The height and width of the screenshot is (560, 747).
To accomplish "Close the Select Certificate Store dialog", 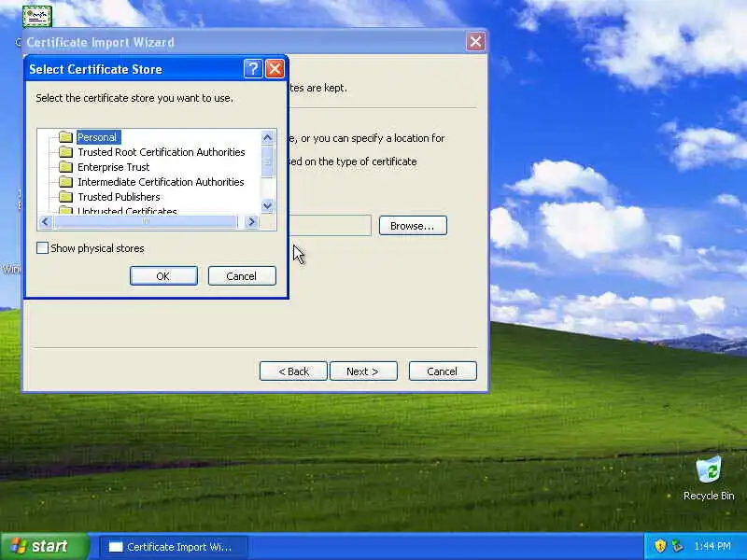I will (x=275, y=69).
